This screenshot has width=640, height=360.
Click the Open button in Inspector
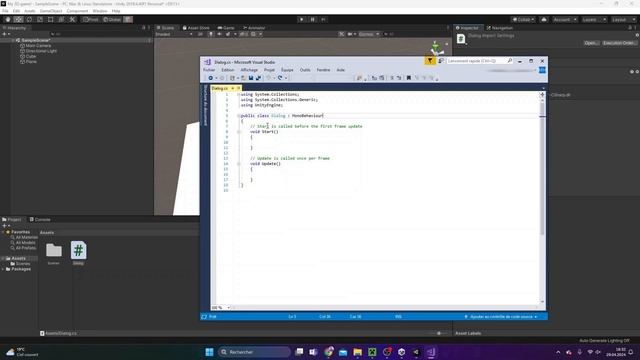coord(591,43)
